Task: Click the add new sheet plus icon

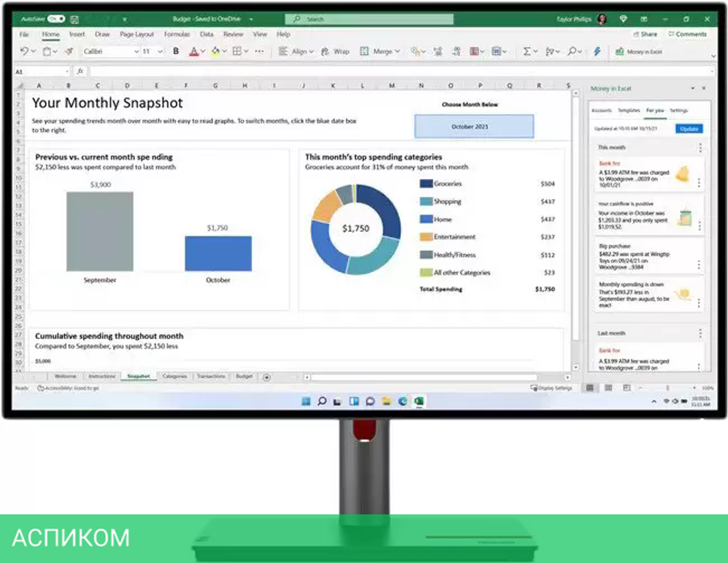Action: point(266,378)
